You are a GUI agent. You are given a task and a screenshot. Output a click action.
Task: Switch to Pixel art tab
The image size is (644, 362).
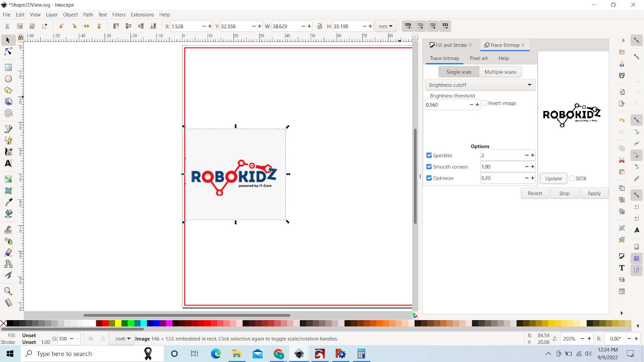(479, 58)
